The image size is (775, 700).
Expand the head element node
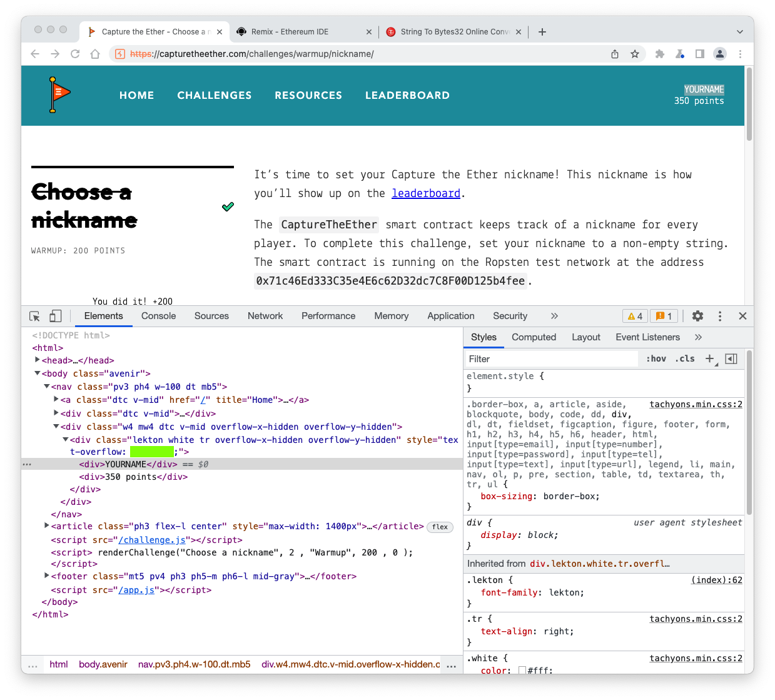click(x=38, y=360)
